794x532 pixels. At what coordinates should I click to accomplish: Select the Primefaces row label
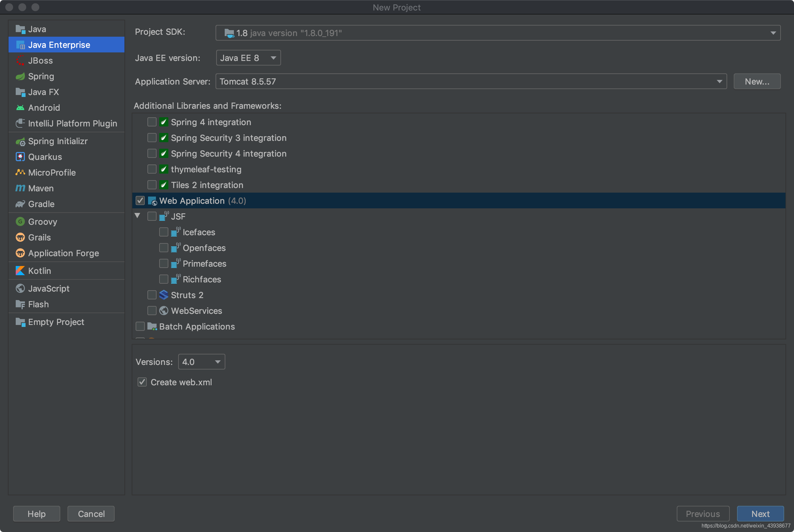(204, 264)
